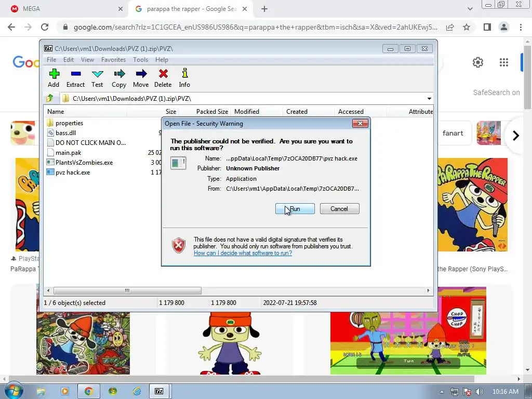Viewport: 532px width, 399px height.
Task: Switch to the MEGA browser tab
Action: (x=64, y=9)
